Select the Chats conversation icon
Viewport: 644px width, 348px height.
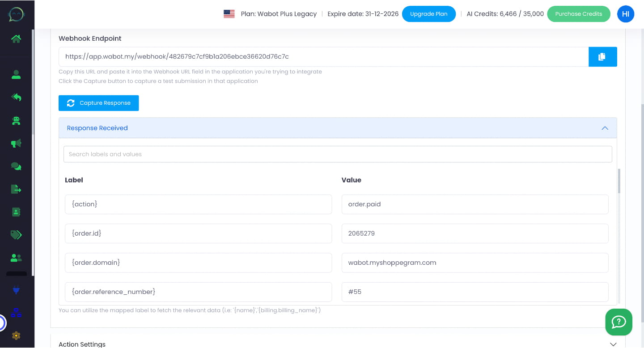click(x=16, y=166)
